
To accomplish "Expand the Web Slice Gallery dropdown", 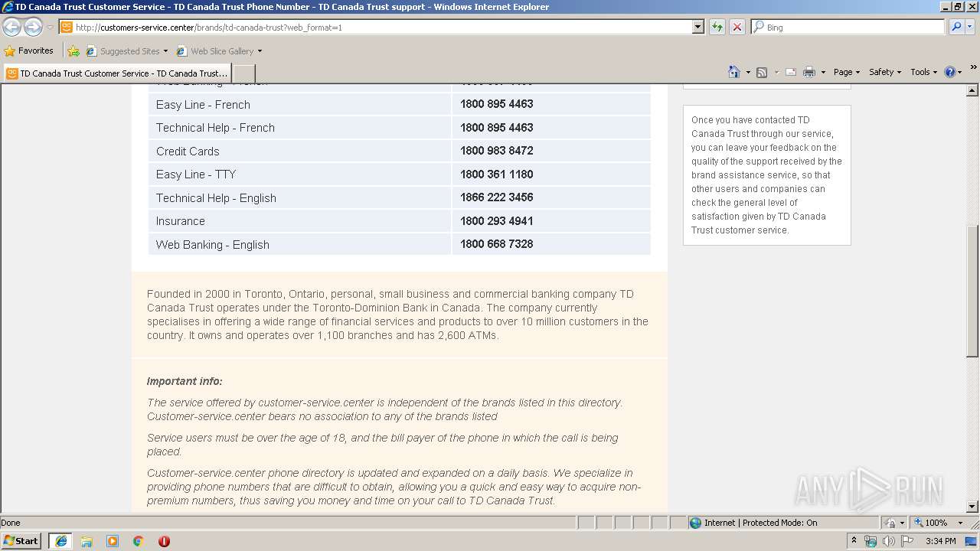I will coord(260,51).
